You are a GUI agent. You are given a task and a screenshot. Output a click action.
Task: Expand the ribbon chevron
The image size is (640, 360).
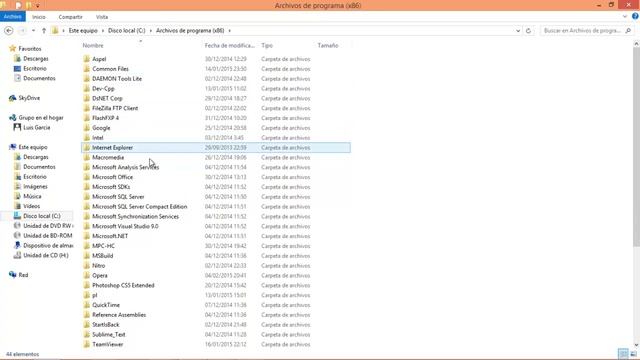pyautogui.click(x=625, y=17)
